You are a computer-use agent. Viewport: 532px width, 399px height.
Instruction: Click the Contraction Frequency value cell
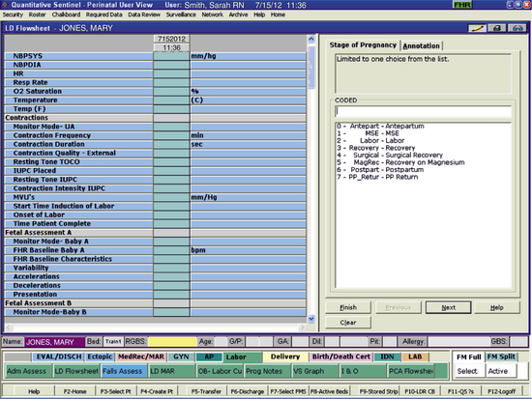[171, 135]
